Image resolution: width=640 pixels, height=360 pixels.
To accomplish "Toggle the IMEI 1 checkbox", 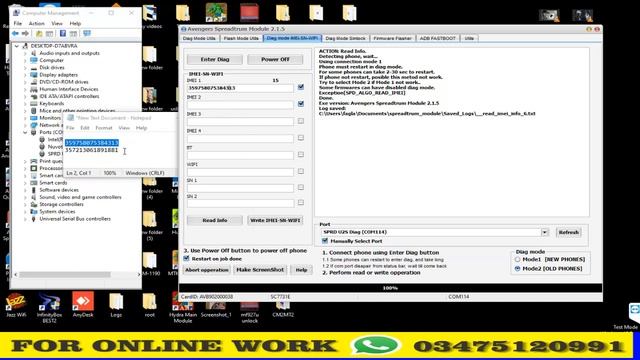I will click(301, 87).
